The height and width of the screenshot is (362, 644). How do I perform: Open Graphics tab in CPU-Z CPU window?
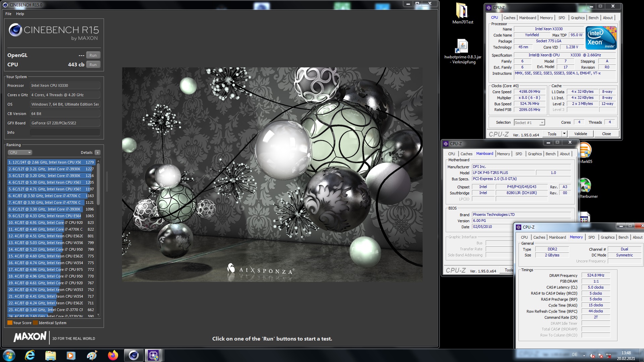[x=578, y=18]
